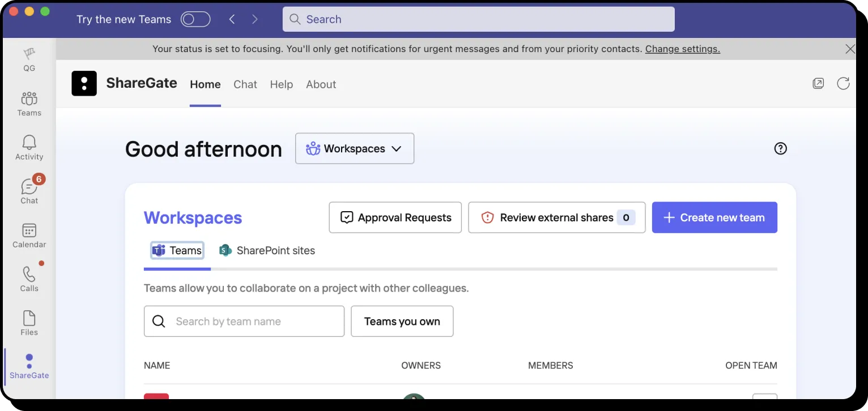Click Create new team button
This screenshot has height=411, width=868.
714,217
